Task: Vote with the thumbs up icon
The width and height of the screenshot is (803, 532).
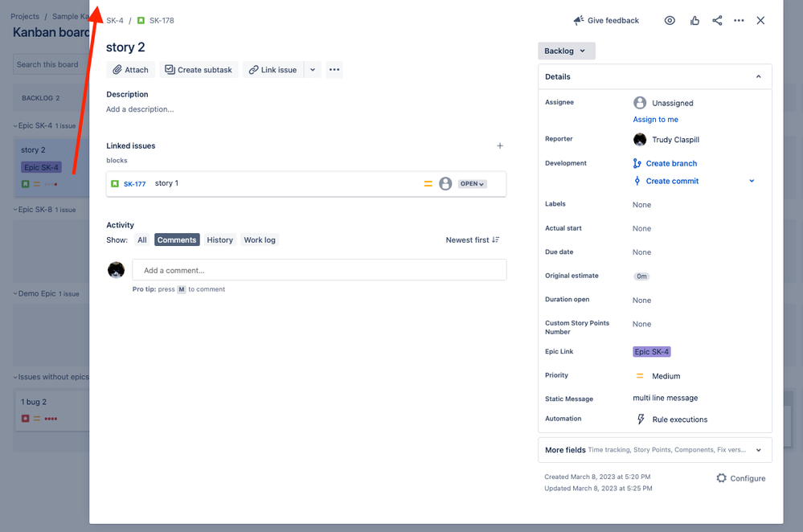Action: tap(694, 20)
